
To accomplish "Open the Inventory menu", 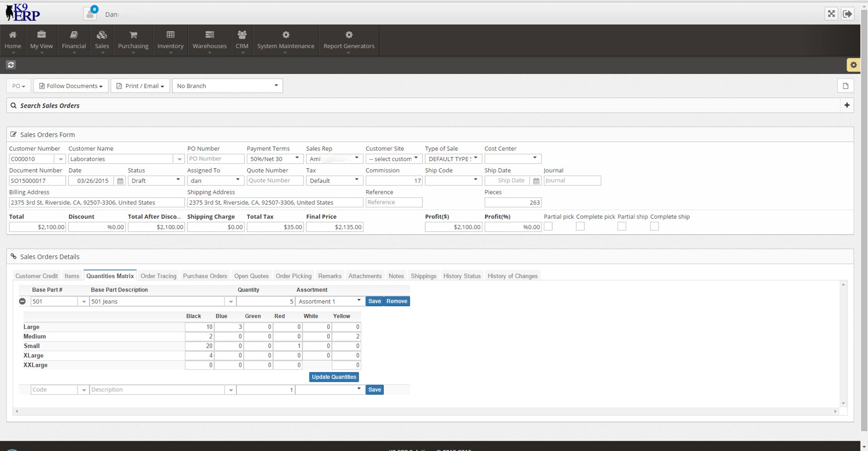I will click(170, 40).
